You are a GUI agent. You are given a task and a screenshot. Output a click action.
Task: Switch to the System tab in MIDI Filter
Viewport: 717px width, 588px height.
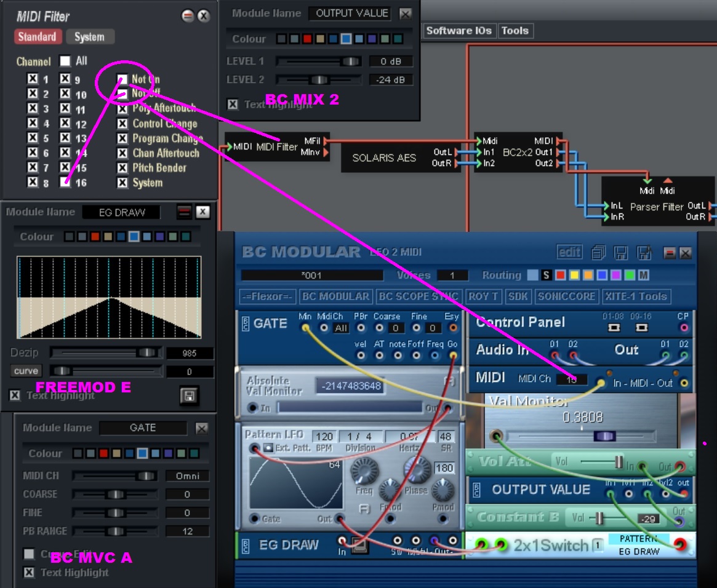pos(90,37)
